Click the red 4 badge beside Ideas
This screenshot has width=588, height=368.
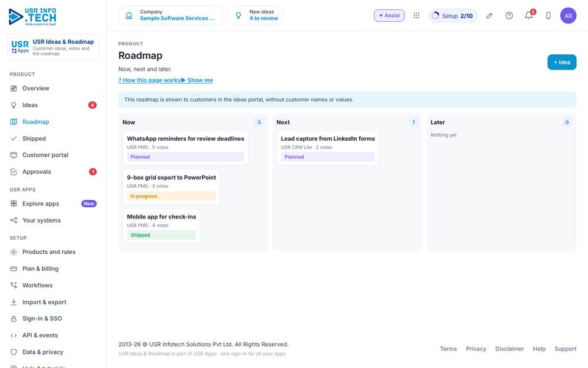coord(92,105)
